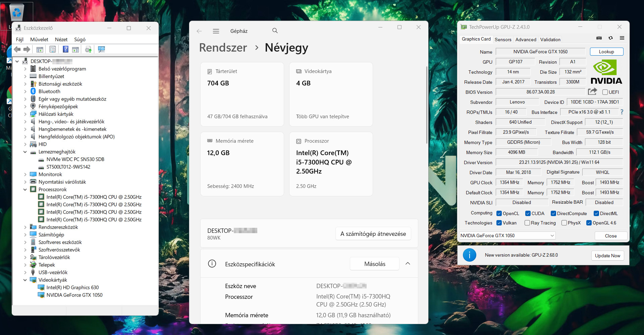Open the Settings navigation hamburger menu

pos(216,31)
